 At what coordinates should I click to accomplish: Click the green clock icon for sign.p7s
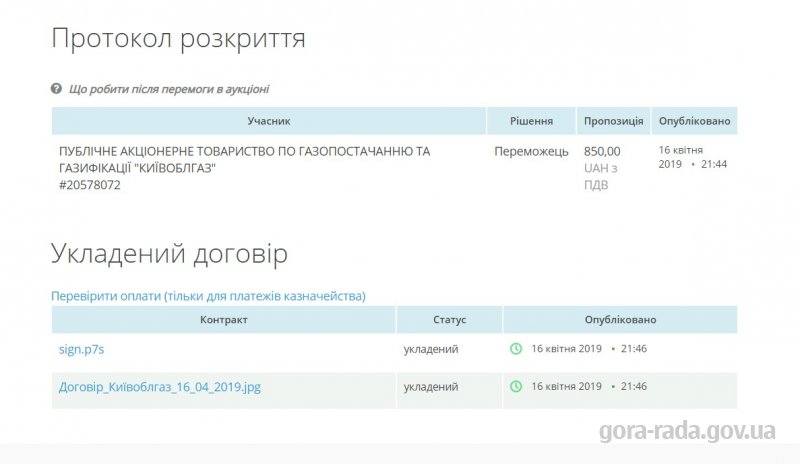pos(516,349)
